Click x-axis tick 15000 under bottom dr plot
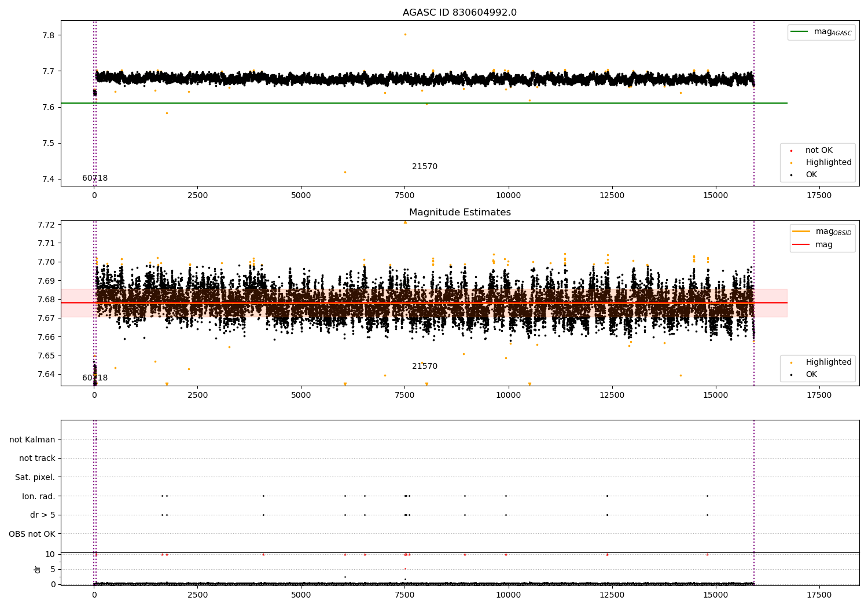This screenshot has height=608, width=868. 715,595
